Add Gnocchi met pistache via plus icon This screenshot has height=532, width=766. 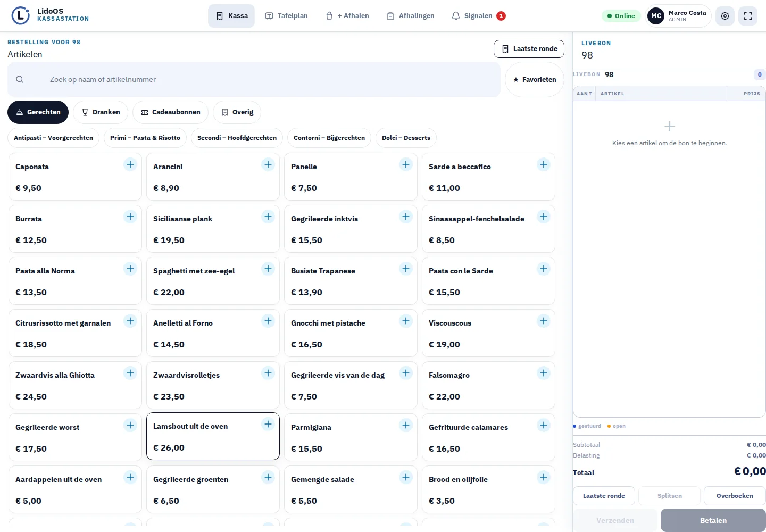click(x=406, y=321)
